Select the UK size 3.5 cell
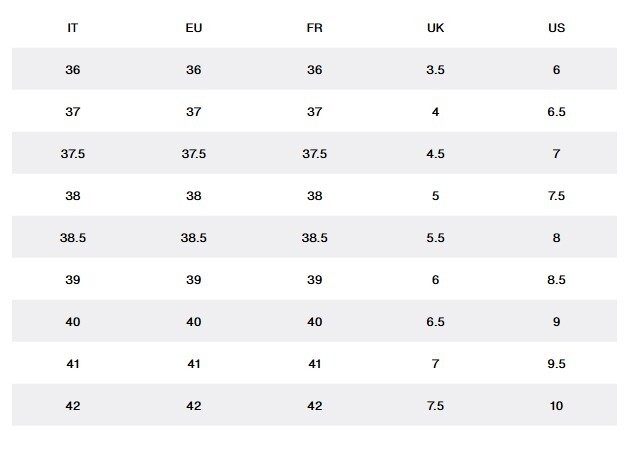This screenshot has height=476, width=630. (436, 69)
